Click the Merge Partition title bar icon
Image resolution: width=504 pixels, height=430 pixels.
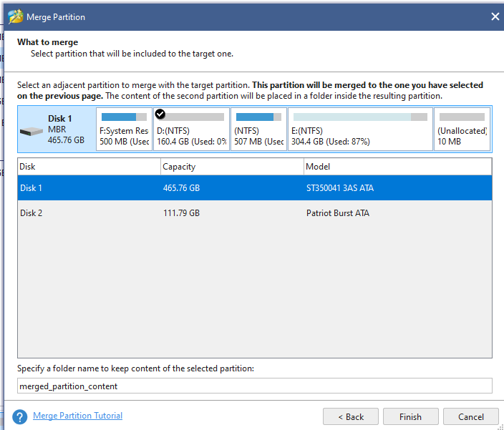click(15, 16)
